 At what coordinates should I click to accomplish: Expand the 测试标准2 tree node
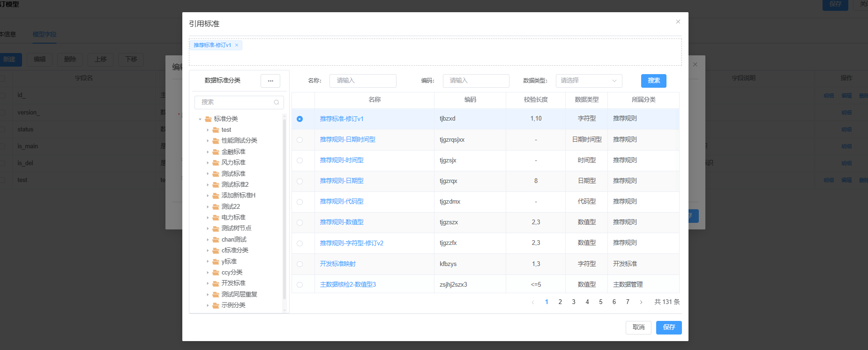(208, 185)
